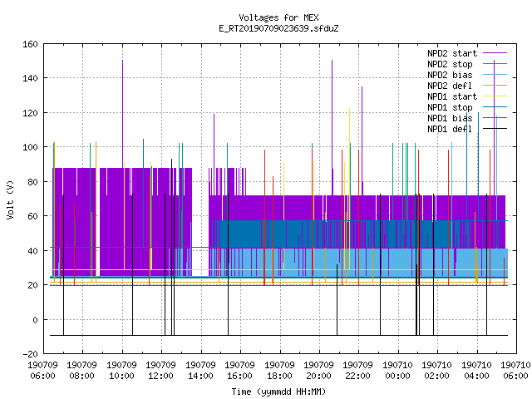The height and width of the screenshot is (399, 532).
Task: Click the x-axis tick label 190709 06:00
Action: pos(42,371)
